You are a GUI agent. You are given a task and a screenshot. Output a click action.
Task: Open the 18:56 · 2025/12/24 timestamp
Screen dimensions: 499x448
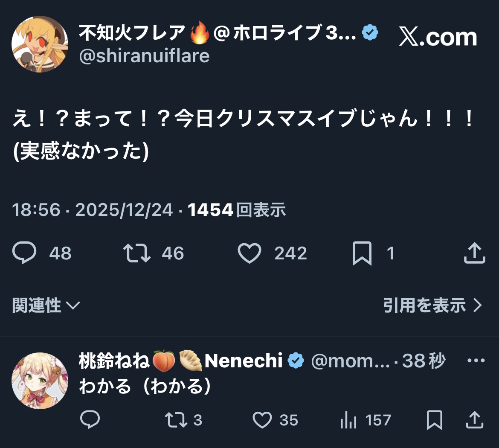click(x=92, y=210)
